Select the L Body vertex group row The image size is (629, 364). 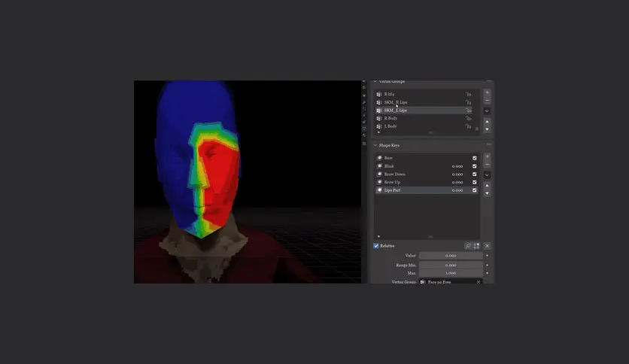pyautogui.click(x=424, y=126)
